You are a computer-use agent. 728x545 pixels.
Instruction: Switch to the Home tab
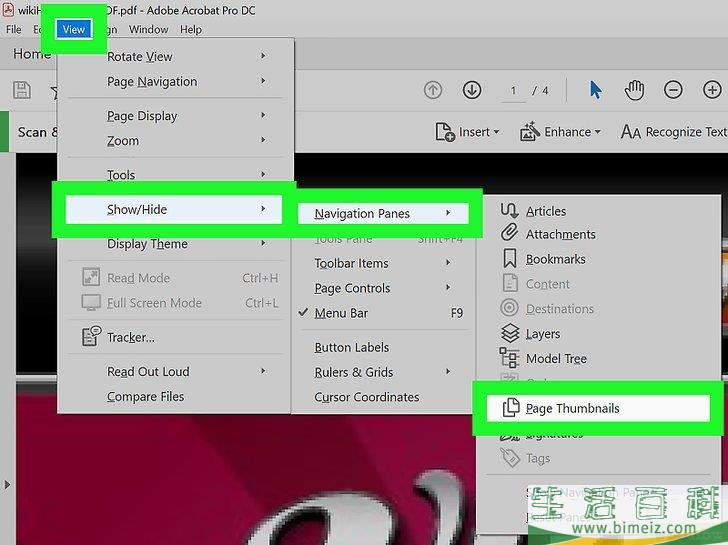(x=32, y=54)
